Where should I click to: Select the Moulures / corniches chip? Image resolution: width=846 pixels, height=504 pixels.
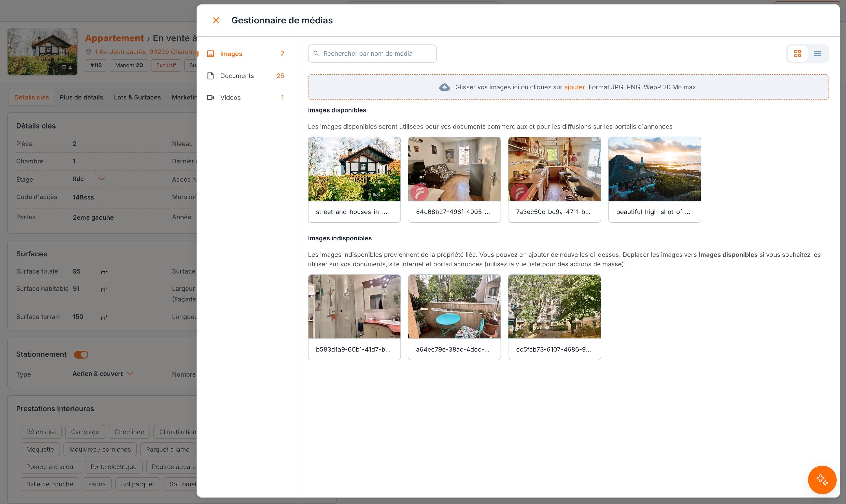(100, 450)
